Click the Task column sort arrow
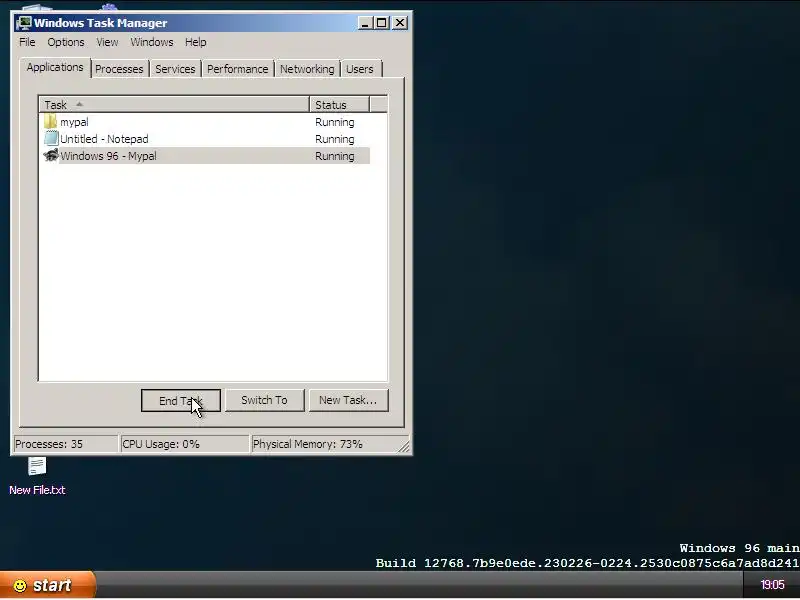The image size is (800, 600). (x=79, y=104)
